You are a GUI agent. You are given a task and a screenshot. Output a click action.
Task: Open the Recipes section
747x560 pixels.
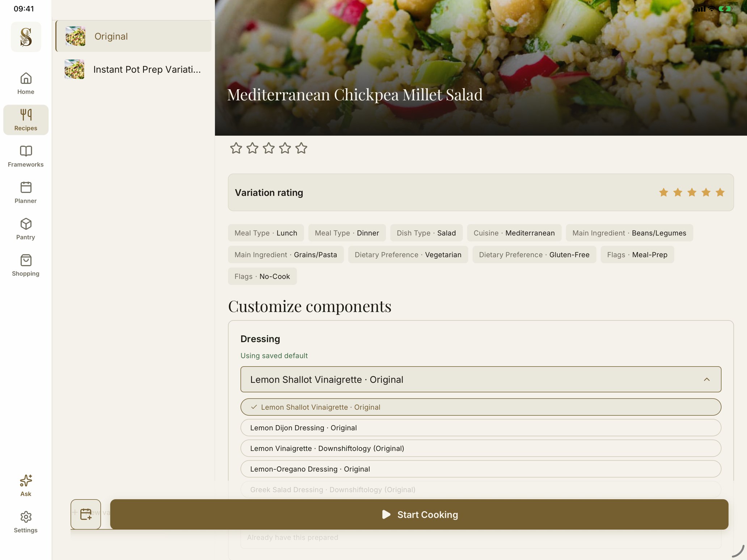tap(26, 120)
